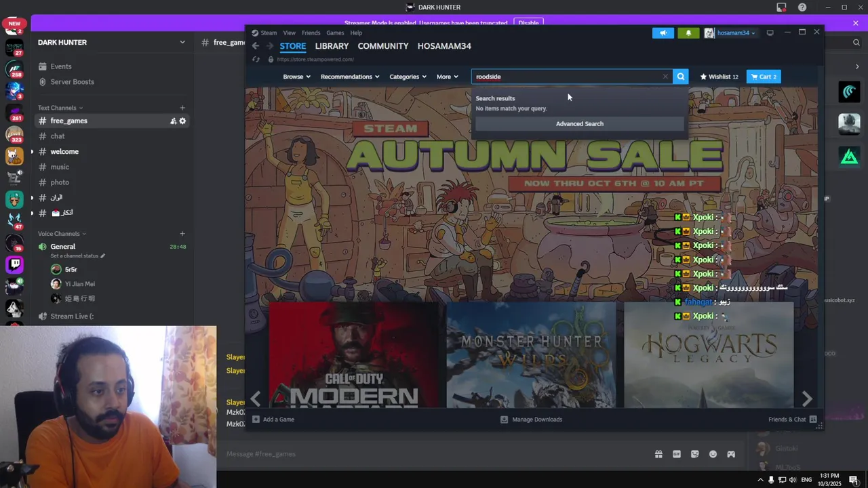This screenshot has height=488, width=868.
Task: Create a new voice channel plus icon
Action: pos(182,234)
